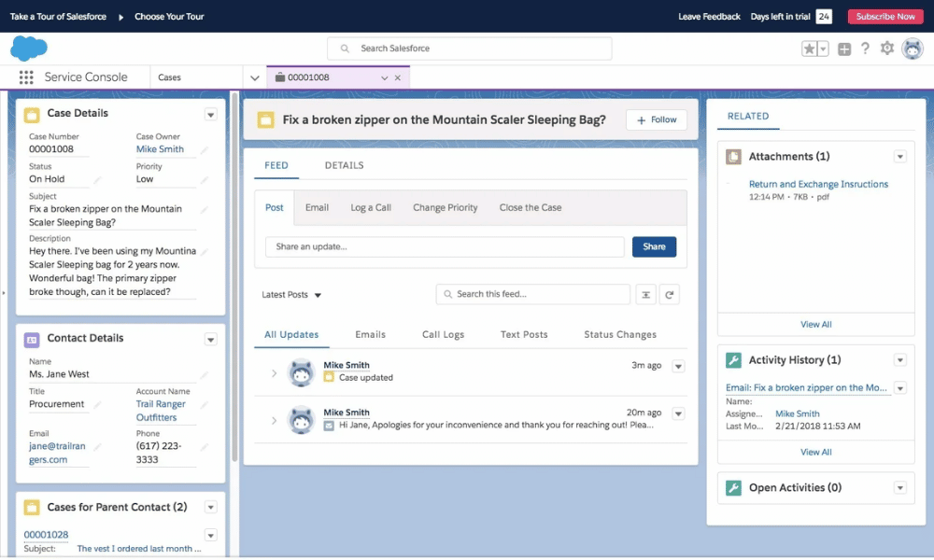Image resolution: width=934 pixels, height=560 pixels.
Task: Open the Activity History panel dropdown
Action: pyautogui.click(x=900, y=360)
